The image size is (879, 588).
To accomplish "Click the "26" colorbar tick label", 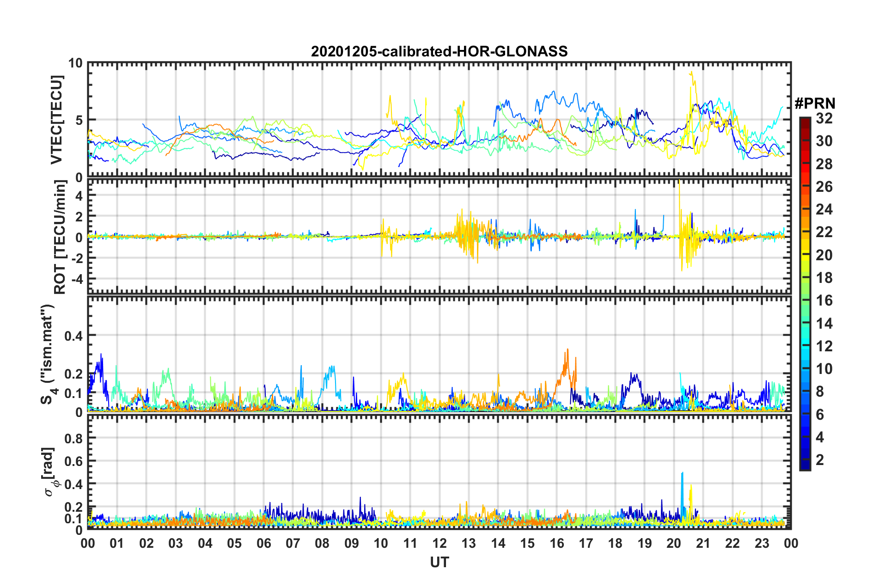I will click(824, 187).
